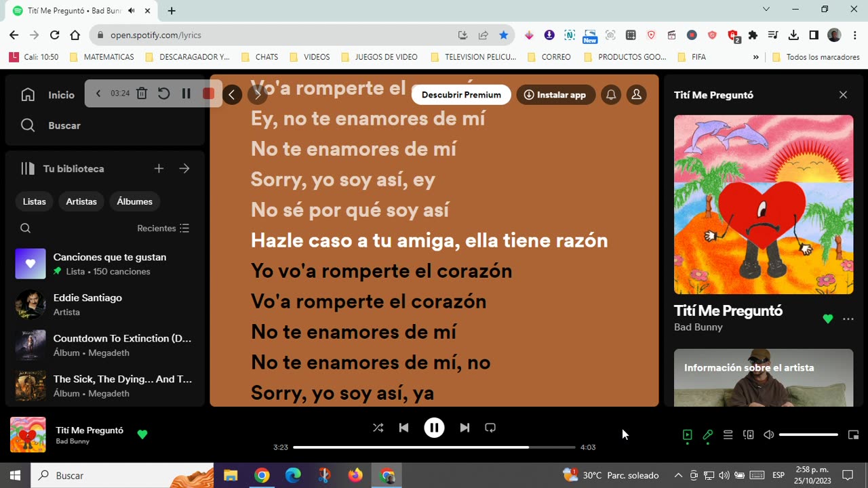This screenshot has width=868, height=488.
Task: Filter library by Listas
Action: (35, 201)
